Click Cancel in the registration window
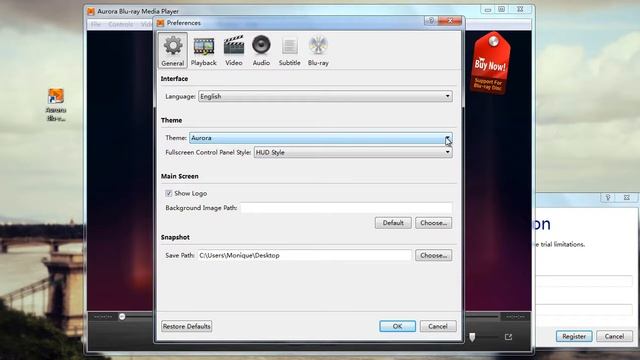Image resolution: width=640 pixels, height=360 pixels. (x=614, y=336)
